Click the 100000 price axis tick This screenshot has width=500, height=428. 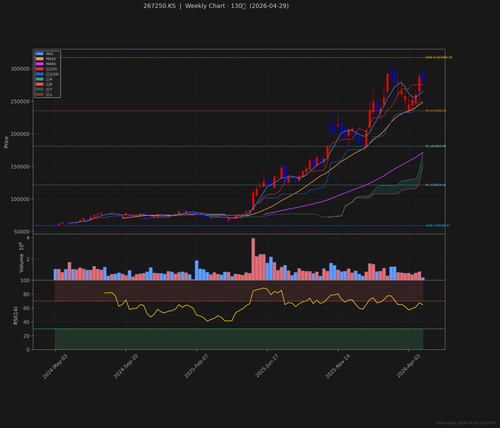pos(20,199)
